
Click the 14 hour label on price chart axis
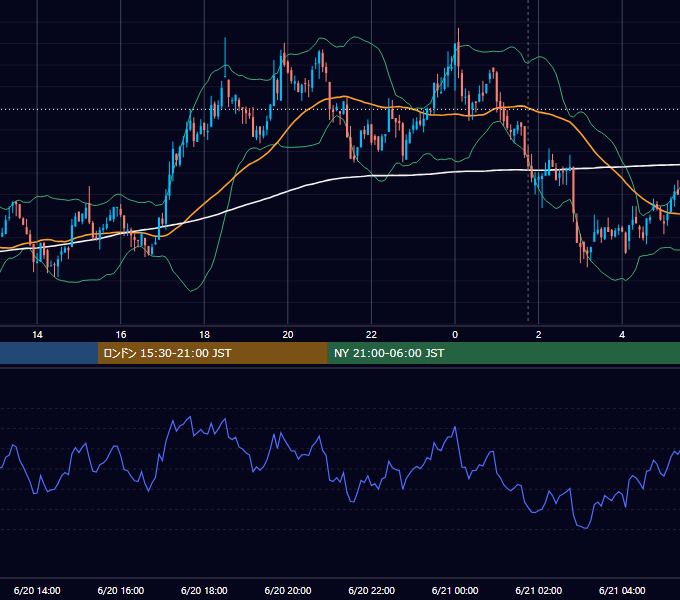click(x=37, y=335)
